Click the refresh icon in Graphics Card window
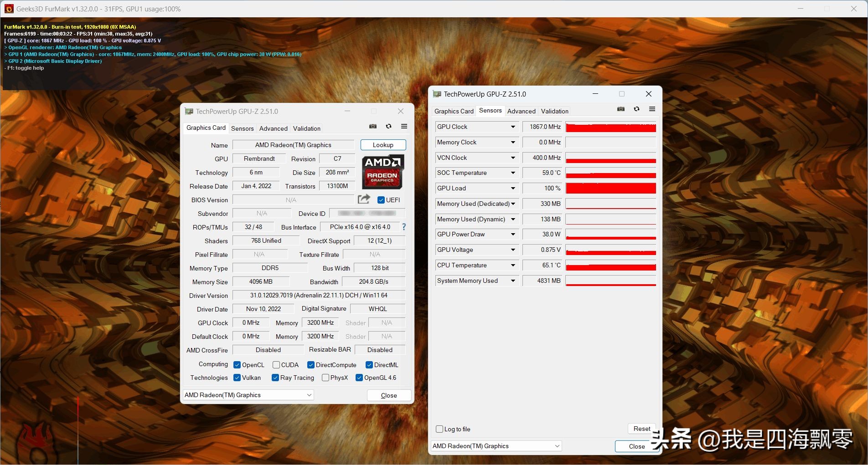868x465 pixels. point(388,127)
